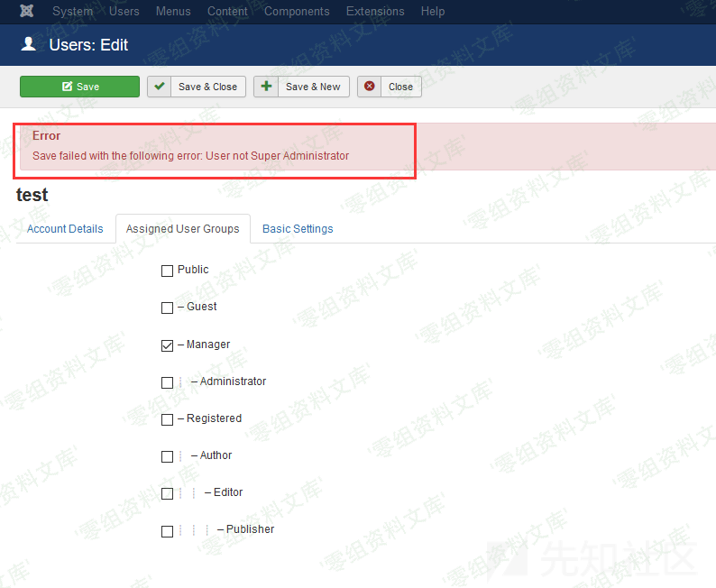Click the checkmark icon on Save & Close

pyautogui.click(x=160, y=87)
